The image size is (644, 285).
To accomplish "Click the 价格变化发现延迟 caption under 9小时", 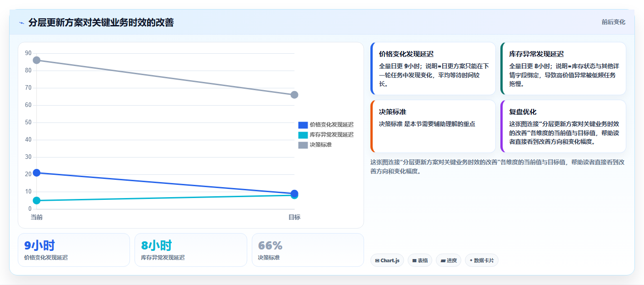I will (x=46, y=258).
